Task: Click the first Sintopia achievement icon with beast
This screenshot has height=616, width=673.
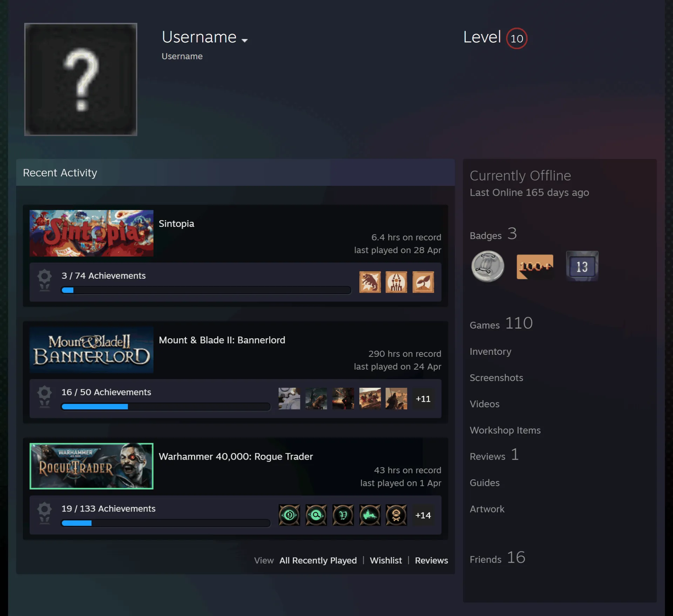Action: point(370,282)
